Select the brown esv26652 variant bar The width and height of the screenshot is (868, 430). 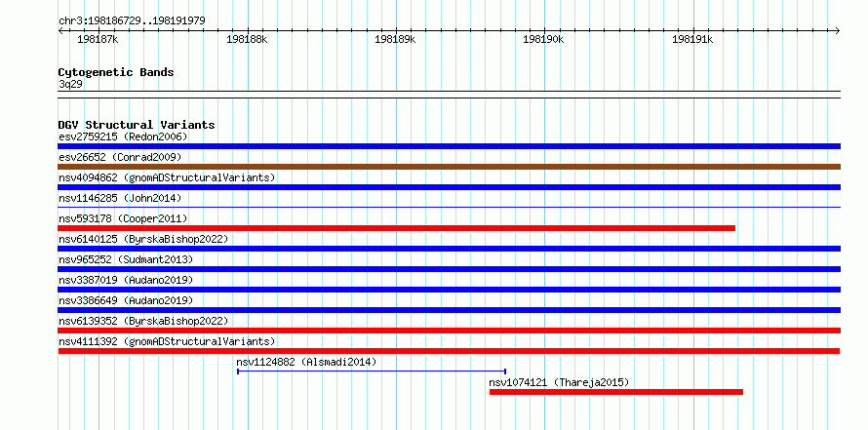[449, 167]
